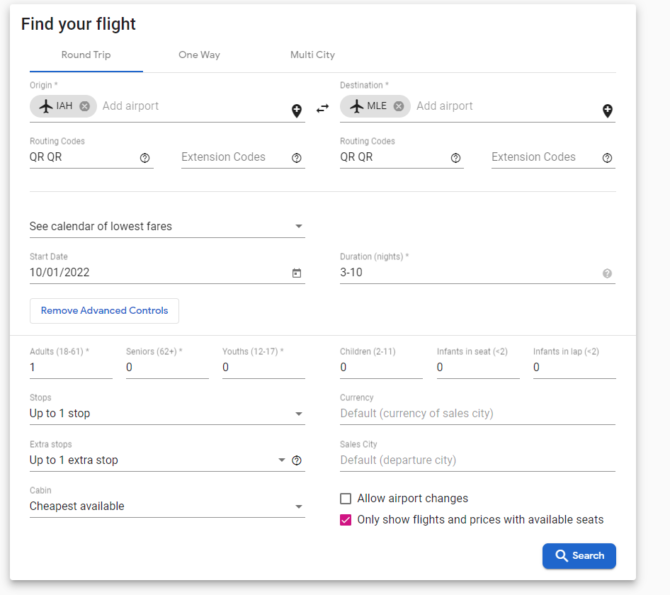Swap origin and destination airports
670x595 pixels.
(323, 109)
